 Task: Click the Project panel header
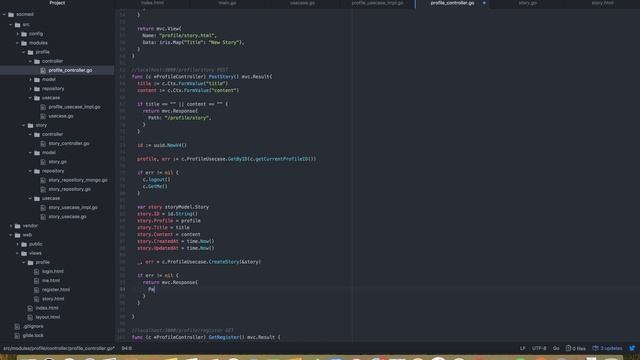pyautogui.click(x=57, y=3)
